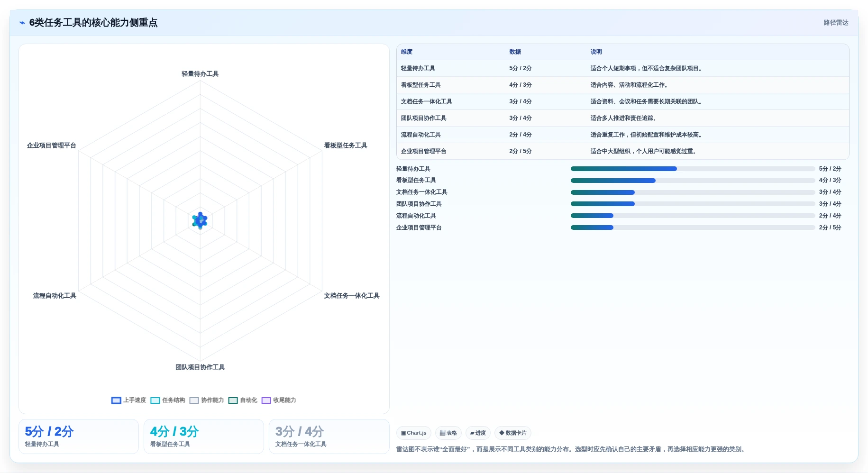Click the 收尾能力 purple legend swatch
This screenshot has width=868, height=473.
pyautogui.click(x=266, y=400)
